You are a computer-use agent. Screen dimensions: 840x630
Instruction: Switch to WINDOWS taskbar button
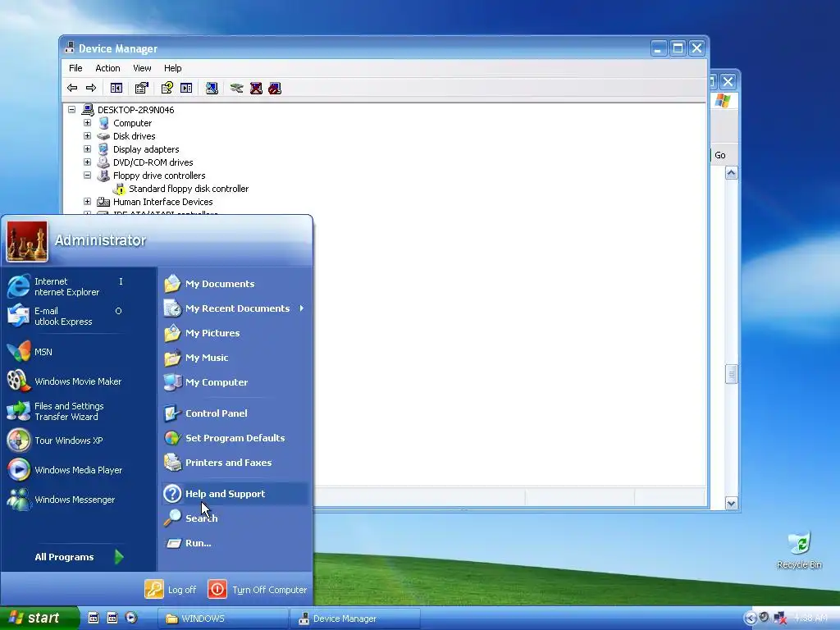pyautogui.click(x=223, y=619)
